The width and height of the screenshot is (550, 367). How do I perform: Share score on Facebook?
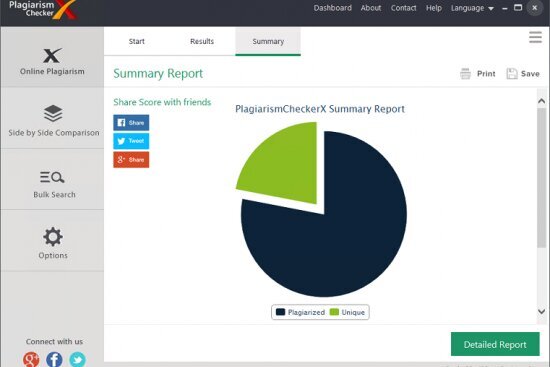tap(131, 123)
